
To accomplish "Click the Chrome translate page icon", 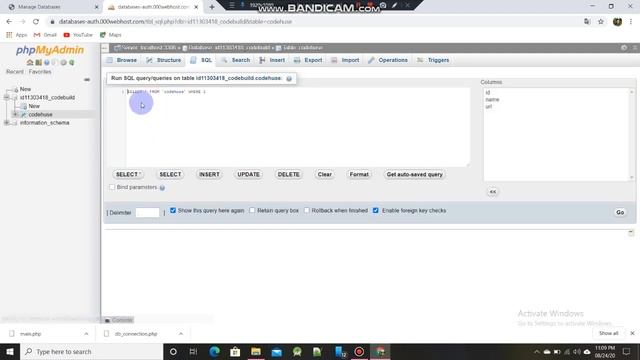I will coord(587,22).
